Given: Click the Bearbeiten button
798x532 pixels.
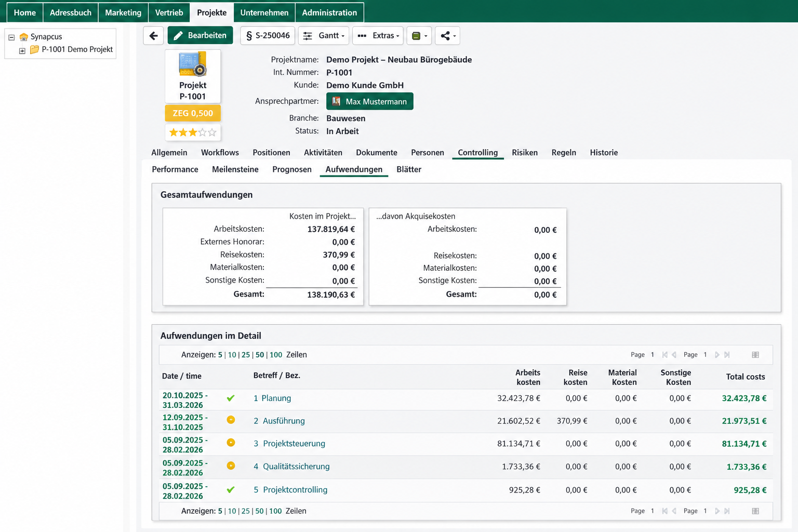Looking at the screenshot, I should (200, 35).
